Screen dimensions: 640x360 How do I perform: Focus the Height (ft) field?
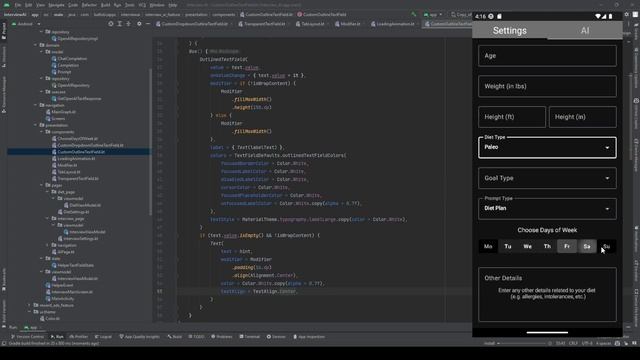pyautogui.click(x=512, y=117)
